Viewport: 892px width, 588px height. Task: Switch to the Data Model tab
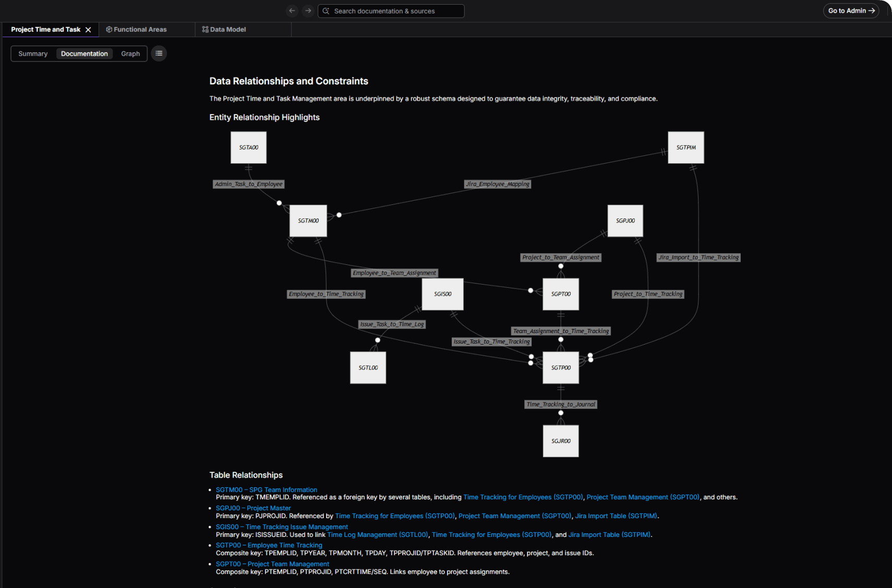pyautogui.click(x=228, y=29)
